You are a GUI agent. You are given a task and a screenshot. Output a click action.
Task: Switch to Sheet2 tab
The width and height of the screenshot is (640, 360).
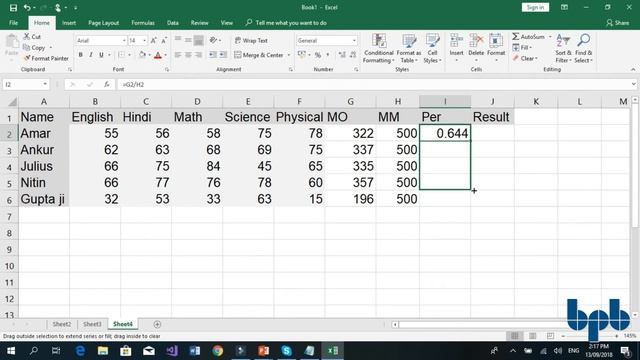62,324
